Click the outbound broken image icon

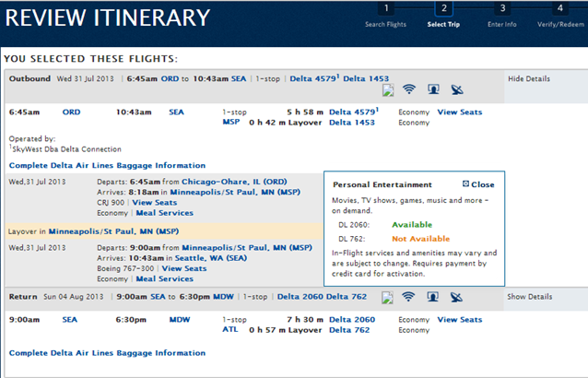click(388, 90)
